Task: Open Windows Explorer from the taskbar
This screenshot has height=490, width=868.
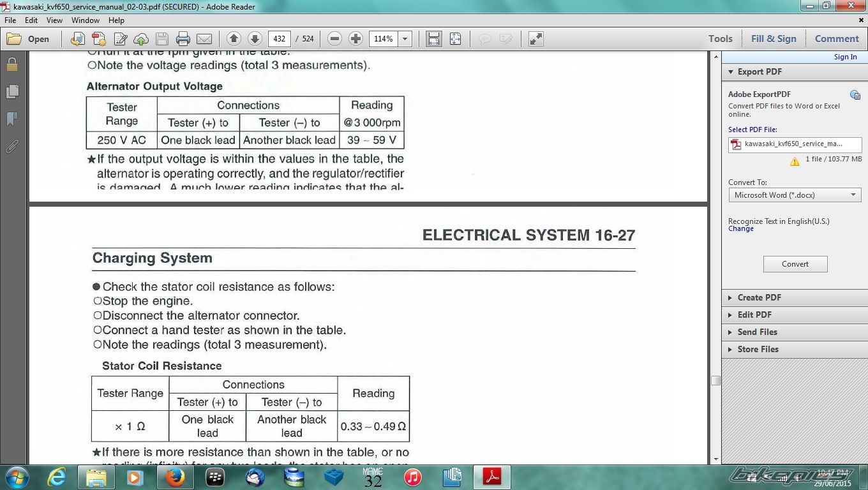Action: click(x=96, y=477)
